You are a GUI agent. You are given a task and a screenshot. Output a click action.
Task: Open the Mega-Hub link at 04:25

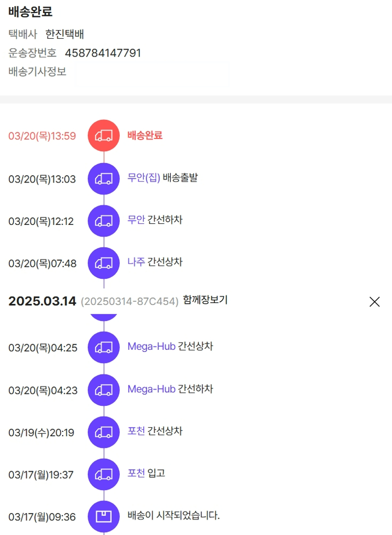coord(151,346)
